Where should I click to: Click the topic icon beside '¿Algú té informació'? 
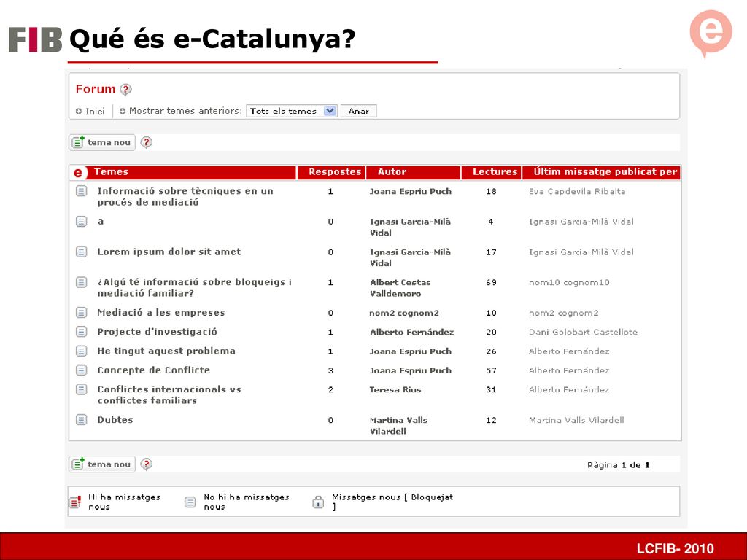82,282
